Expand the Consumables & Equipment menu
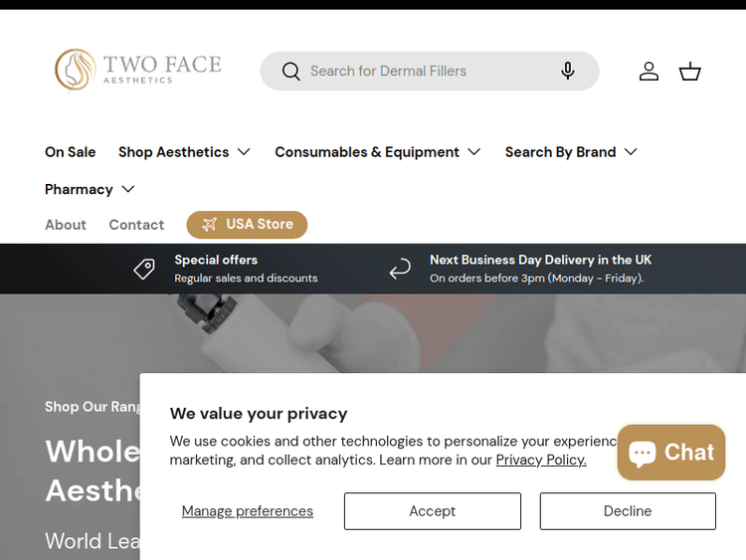 (x=378, y=152)
